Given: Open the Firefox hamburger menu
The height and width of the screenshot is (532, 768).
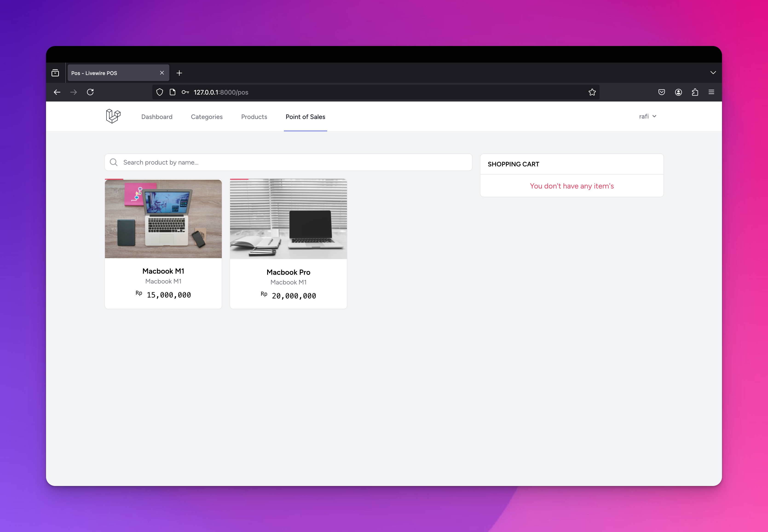Looking at the screenshot, I should (711, 92).
